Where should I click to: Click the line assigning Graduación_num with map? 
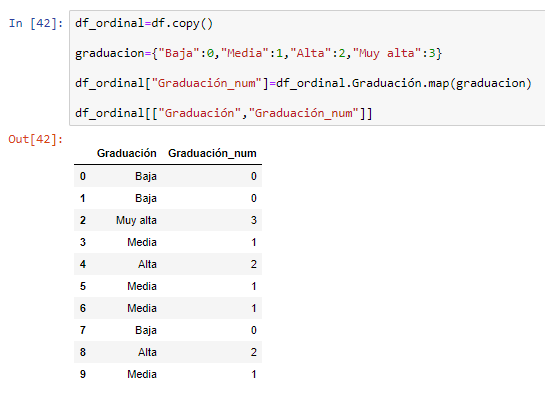303,83
